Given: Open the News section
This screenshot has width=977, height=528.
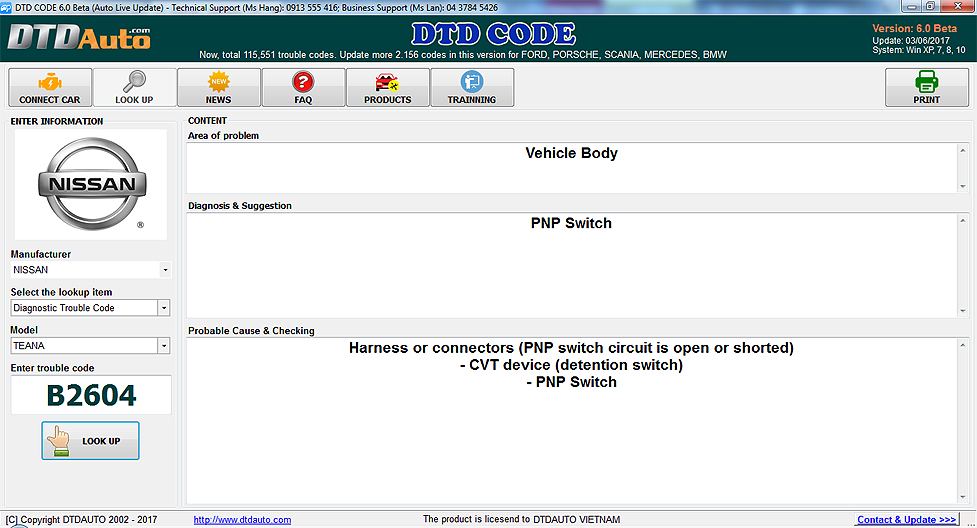Looking at the screenshot, I should 219,87.
